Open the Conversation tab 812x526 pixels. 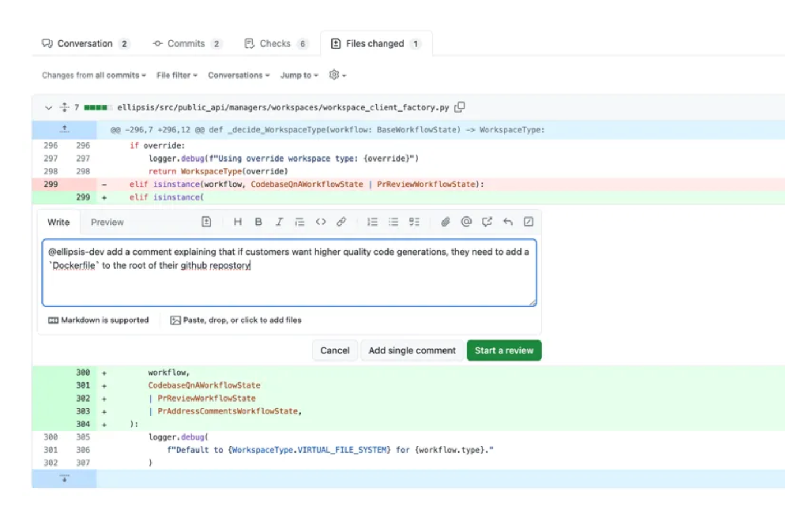pyautogui.click(x=85, y=44)
